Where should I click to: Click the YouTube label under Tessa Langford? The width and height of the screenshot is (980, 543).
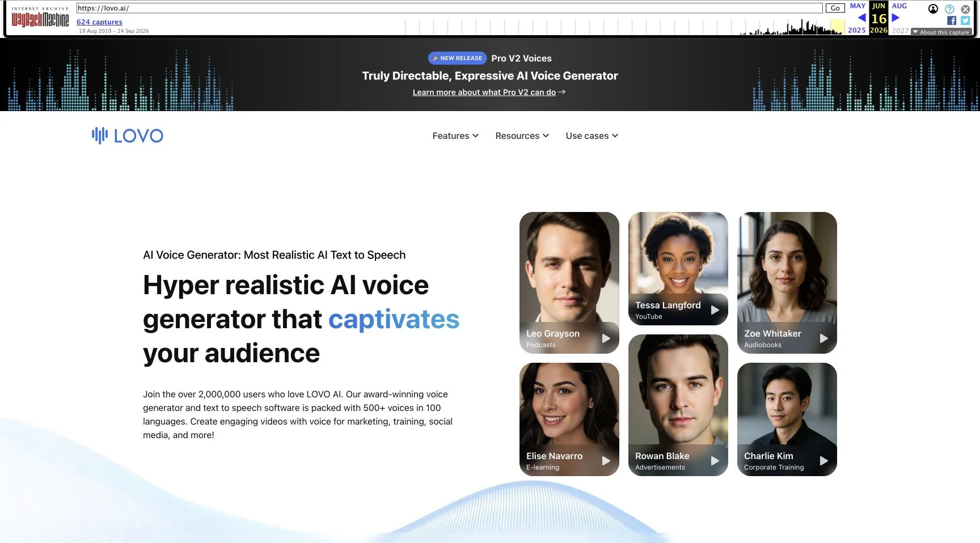pos(649,316)
